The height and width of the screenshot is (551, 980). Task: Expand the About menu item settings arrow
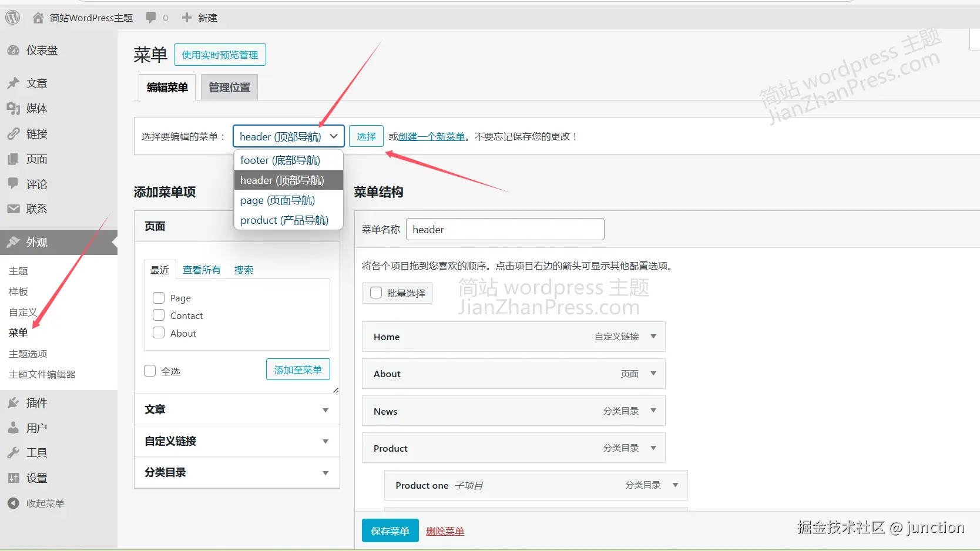653,374
